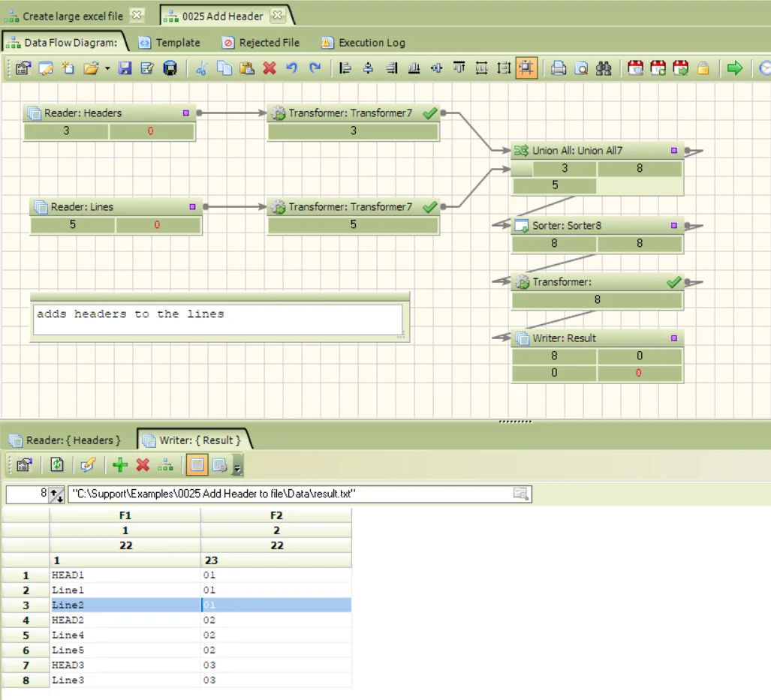Print using the printer icon
Screen dimensions: 771x700
[558, 68]
